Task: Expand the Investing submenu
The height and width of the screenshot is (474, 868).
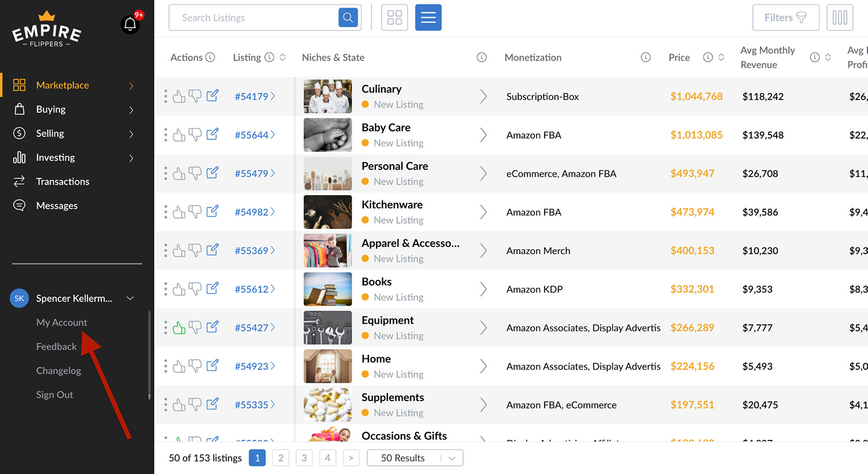Action: 131,158
